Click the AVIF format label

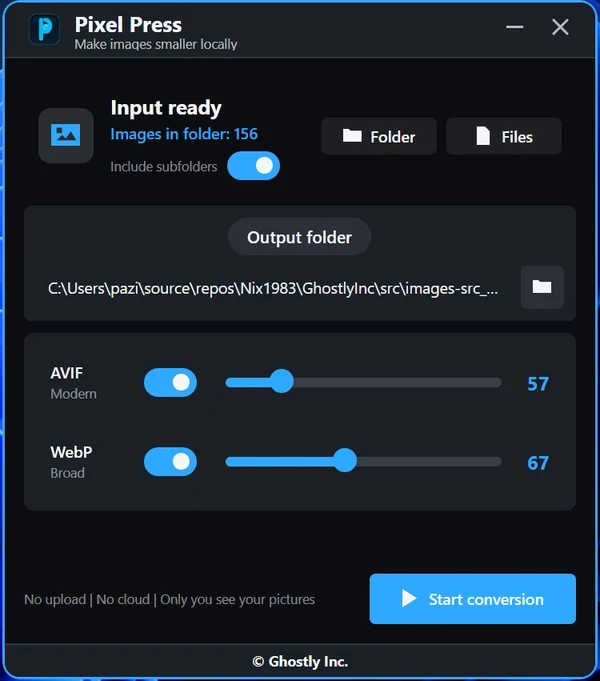click(66, 373)
